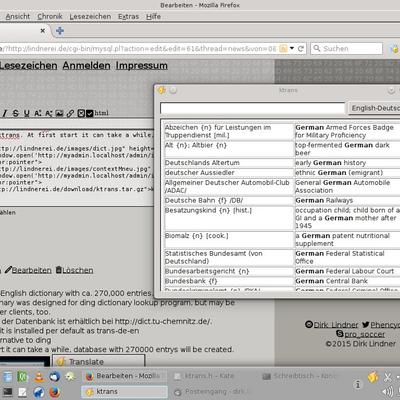The image size is (400, 400).
Task: Apply italic formatting in the post editor
Action: click(x=5, y=113)
